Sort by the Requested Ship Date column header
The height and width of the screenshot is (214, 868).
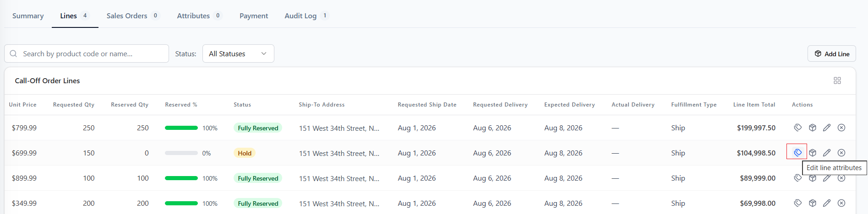coord(427,105)
